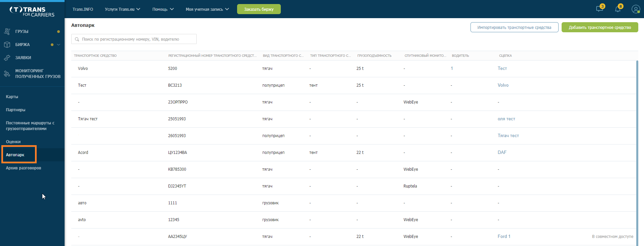This screenshot has width=644, height=246.
Task: Open the notifications bell icon
Action: coord(618,9)
